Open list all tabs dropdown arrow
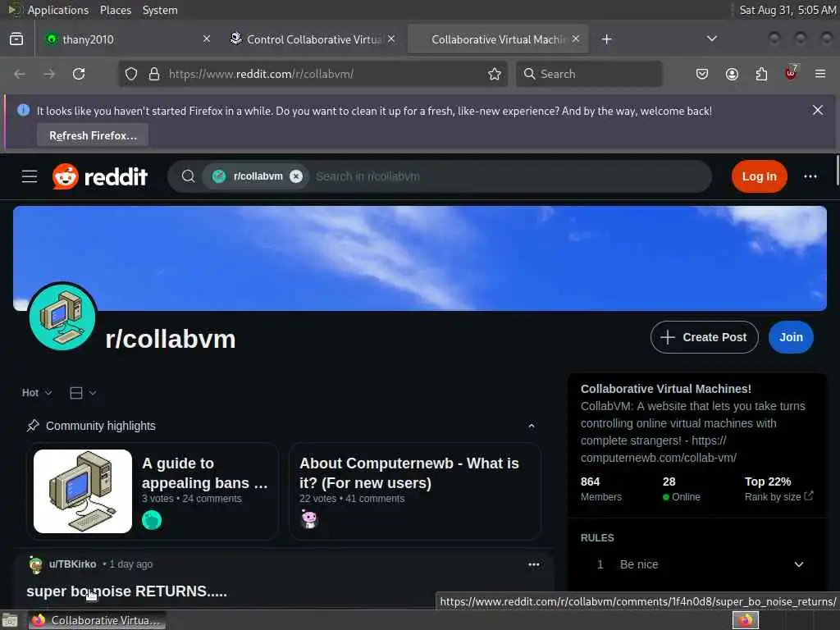This screenshot has width=840, height=630. (711, 39)
